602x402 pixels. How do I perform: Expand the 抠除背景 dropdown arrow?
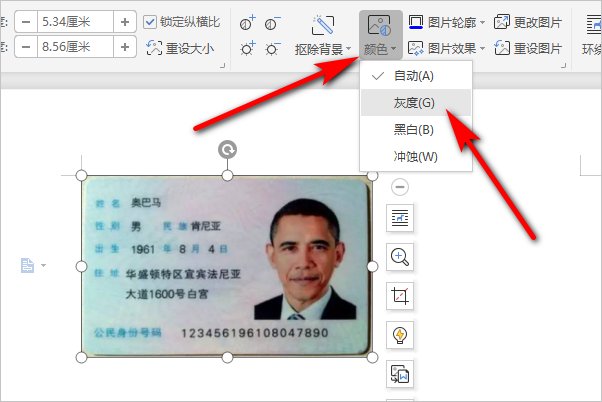(349, 49)
